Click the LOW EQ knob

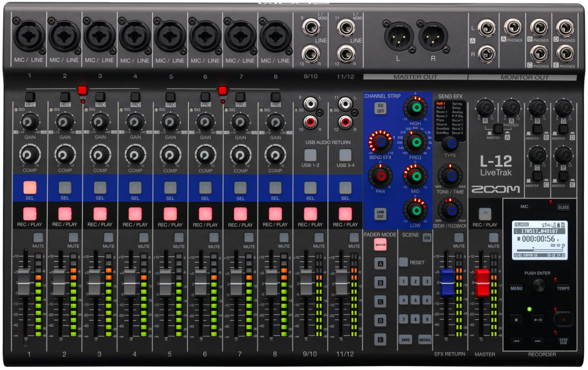point(416,210)
